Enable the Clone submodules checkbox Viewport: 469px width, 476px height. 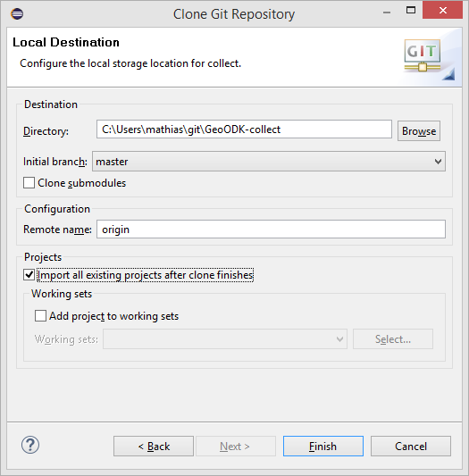coord(29,183)
